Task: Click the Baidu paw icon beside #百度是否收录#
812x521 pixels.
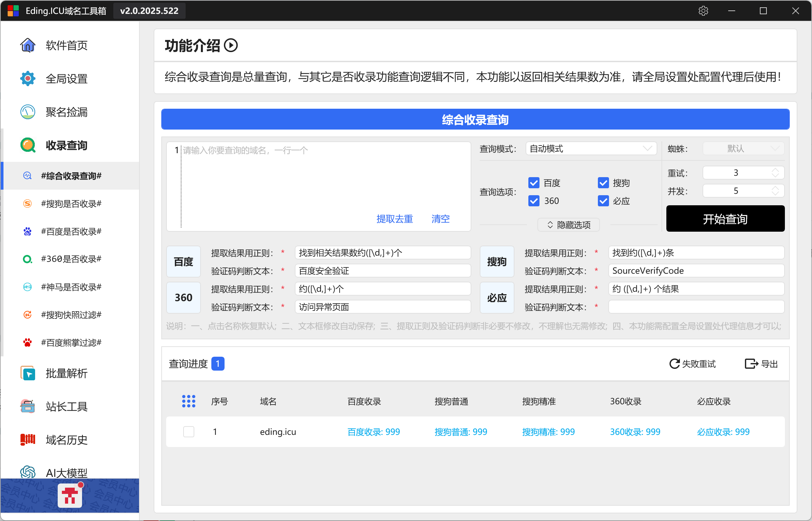Action: click(27, 231)
